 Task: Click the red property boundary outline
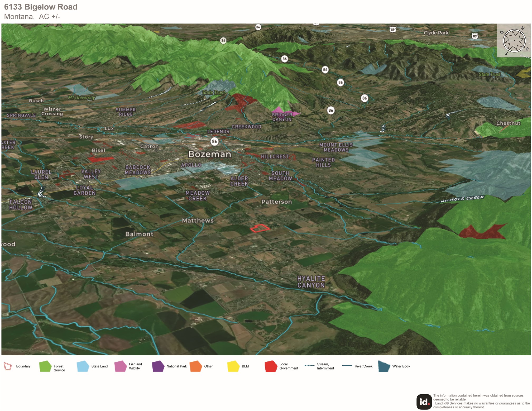[260, 228]
